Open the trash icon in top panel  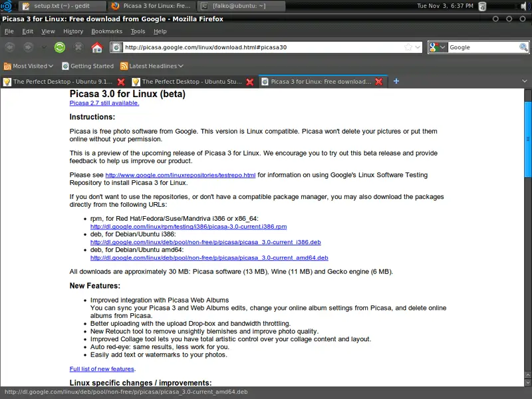point(482,6)
